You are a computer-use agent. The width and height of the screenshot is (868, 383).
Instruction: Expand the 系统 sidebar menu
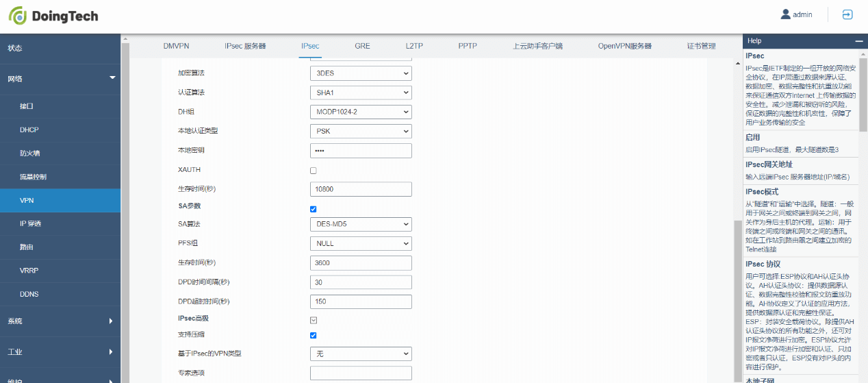[x=111, y=321]
